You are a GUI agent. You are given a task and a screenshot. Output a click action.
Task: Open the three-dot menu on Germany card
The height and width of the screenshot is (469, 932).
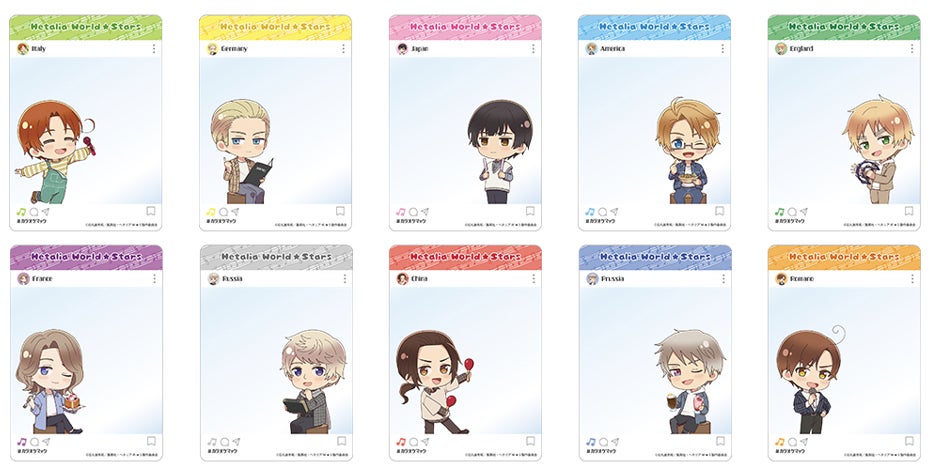343,49
